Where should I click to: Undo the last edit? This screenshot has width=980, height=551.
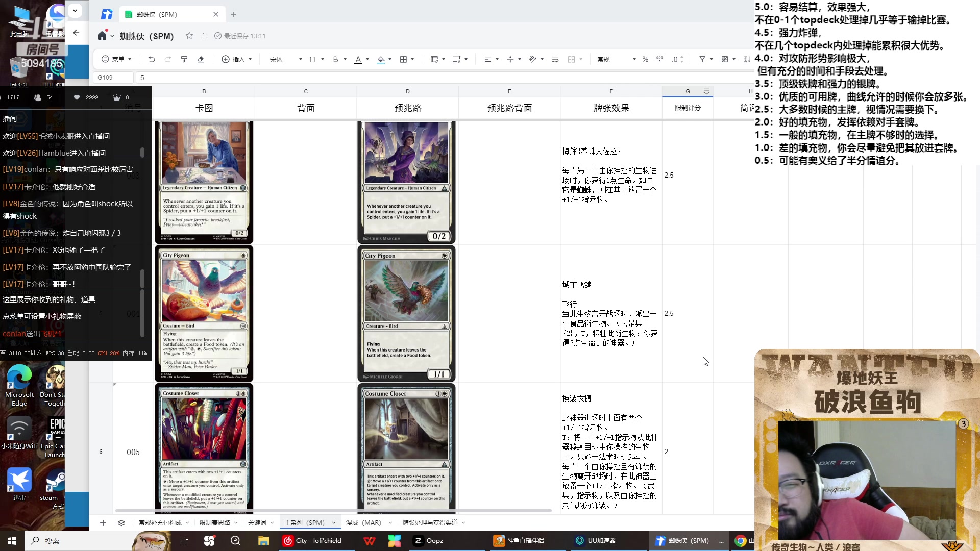[x=152, y=59]
